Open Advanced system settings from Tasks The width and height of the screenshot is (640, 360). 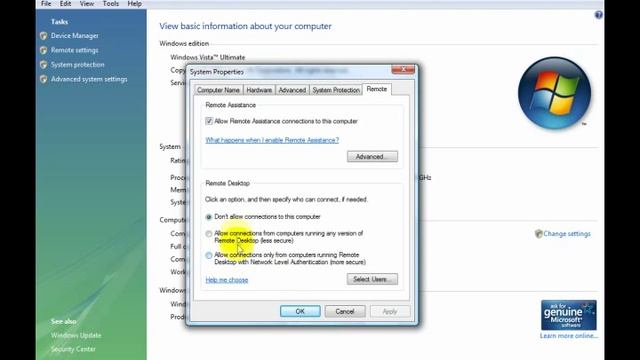coord(89,79)
